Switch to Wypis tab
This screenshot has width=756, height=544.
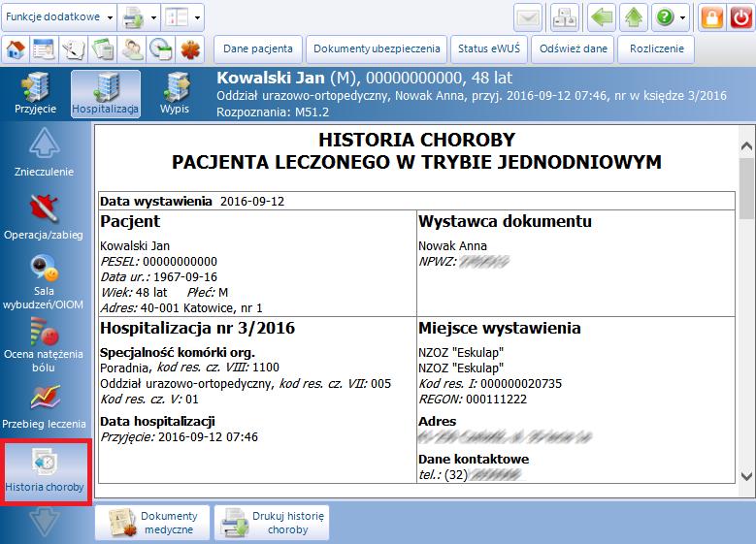pos(175,93)
